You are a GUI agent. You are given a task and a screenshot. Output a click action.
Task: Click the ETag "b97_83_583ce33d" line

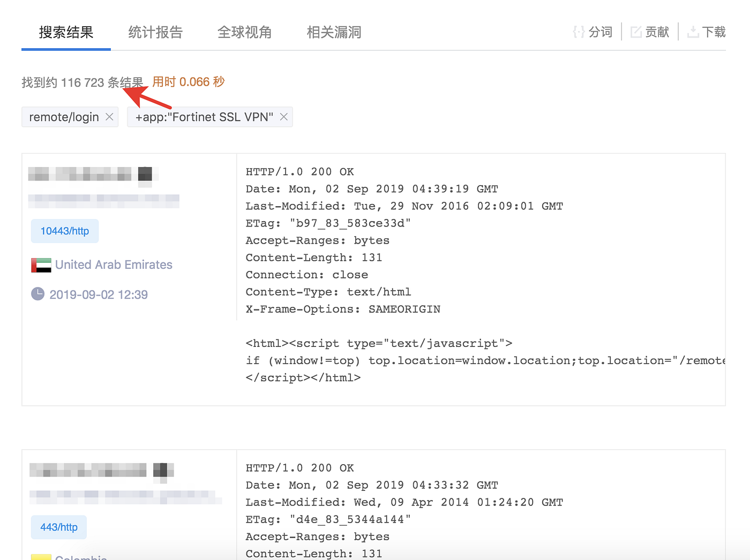[x=328, y=223]
